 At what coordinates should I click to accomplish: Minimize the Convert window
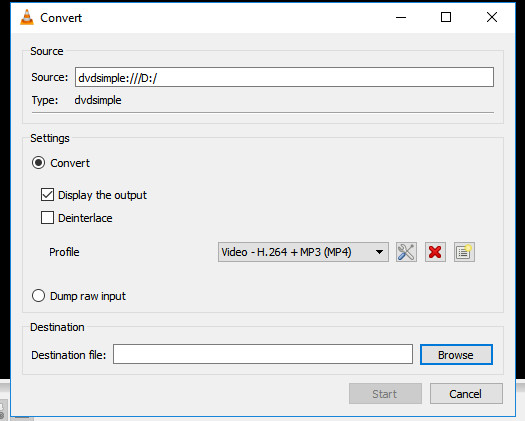click(401, 17)
